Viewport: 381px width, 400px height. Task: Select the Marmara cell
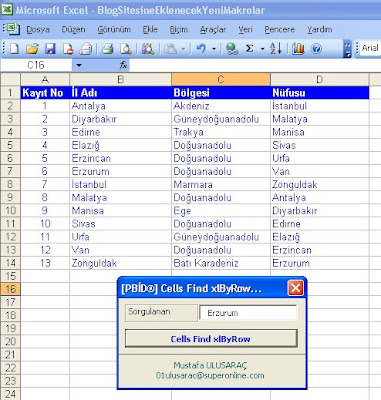click(x=221, y=184)
